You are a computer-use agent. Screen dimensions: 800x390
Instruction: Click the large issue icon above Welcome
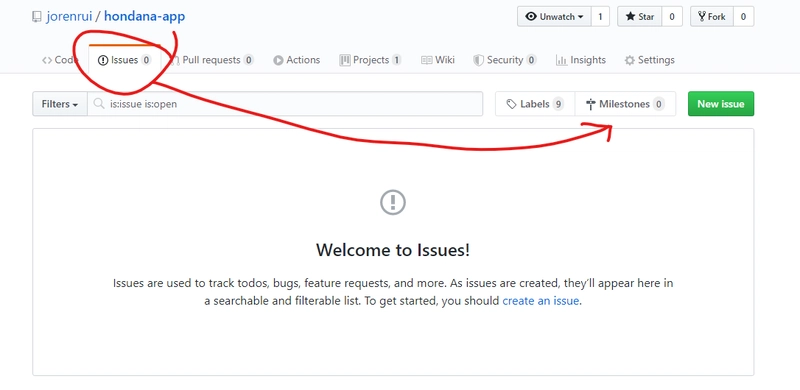pos(393,203)
